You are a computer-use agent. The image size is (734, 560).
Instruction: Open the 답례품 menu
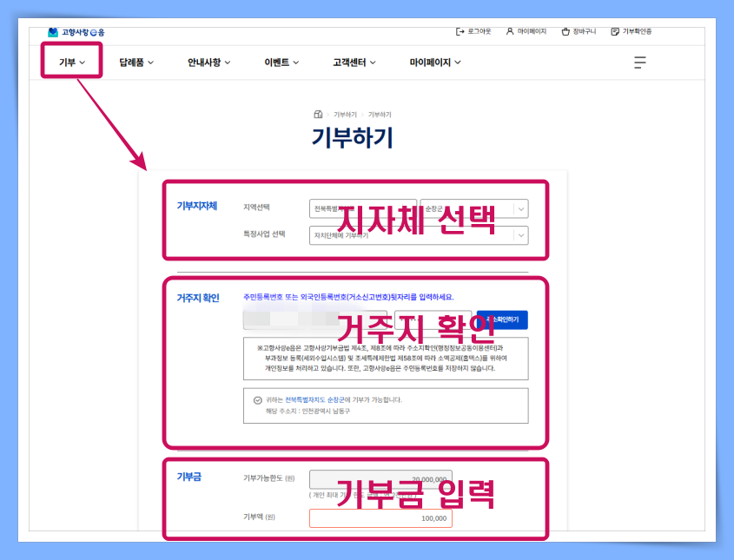pyautogui.click(x=136, y=63)
